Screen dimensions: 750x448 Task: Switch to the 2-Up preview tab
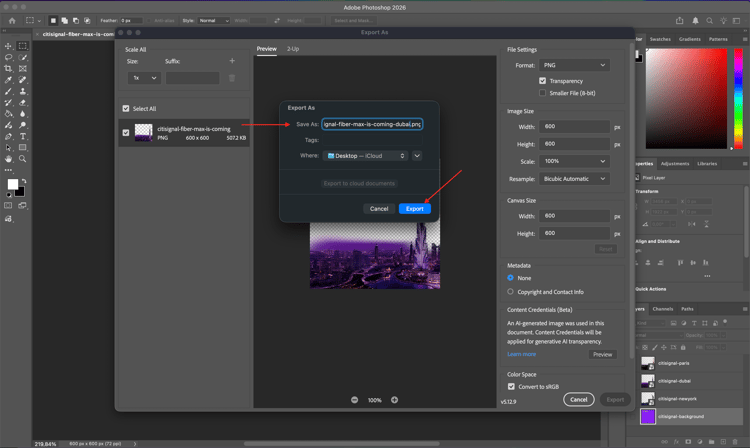click(x=293, y=49)
